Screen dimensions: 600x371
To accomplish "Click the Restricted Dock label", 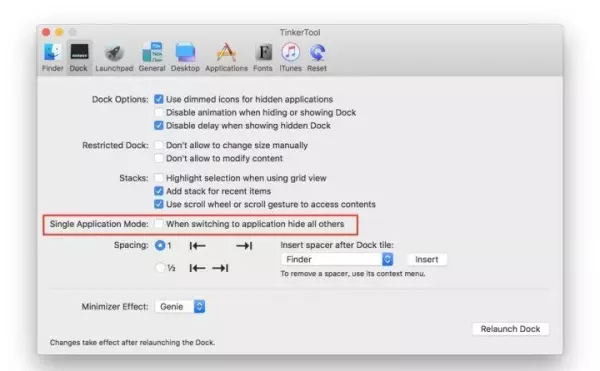I will (x=115, y=145).
